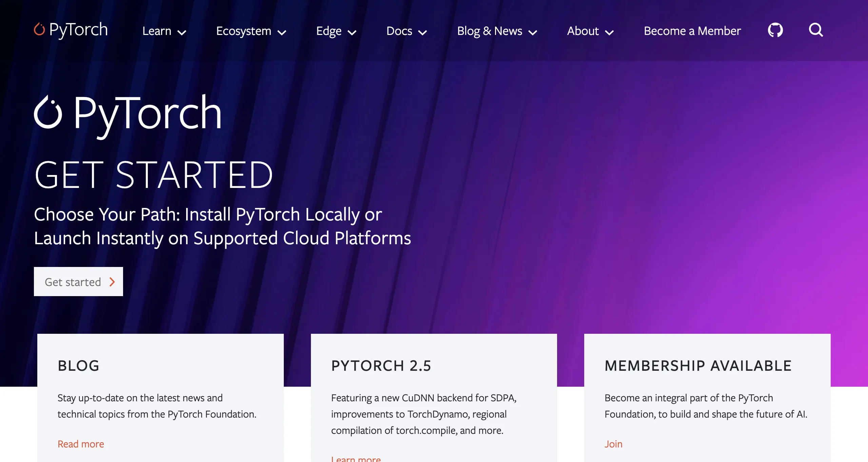Expand the Blog & News chevron
868x462 pixels.
533,33
